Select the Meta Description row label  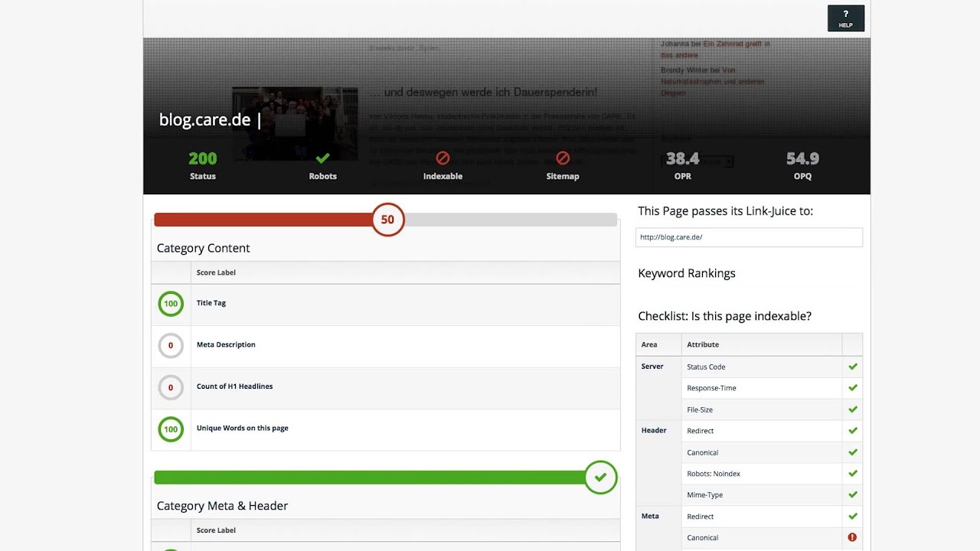[226, 344]
